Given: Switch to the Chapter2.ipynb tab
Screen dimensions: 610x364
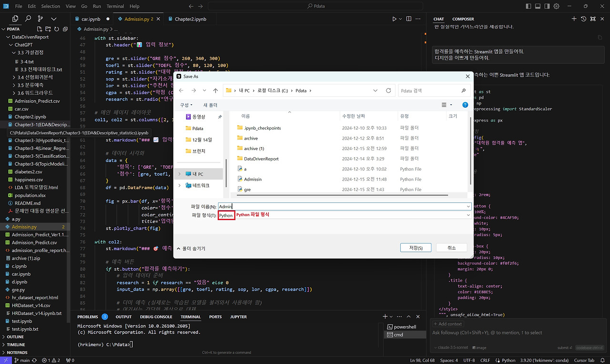Looking at the screenshot, I should click(x=190, y=19).
